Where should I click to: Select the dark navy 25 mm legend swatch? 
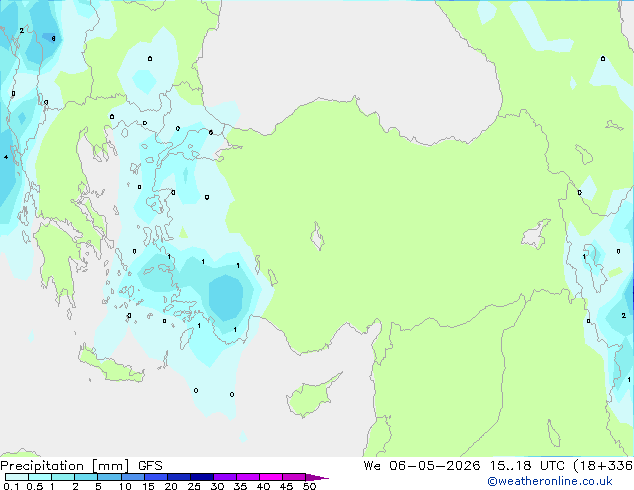point(202,477)
